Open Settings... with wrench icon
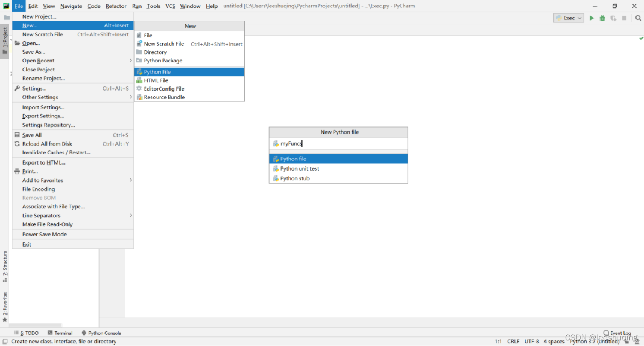Viewport: 644px width, 346px height. pyautogui.click(x=73, y=89)
